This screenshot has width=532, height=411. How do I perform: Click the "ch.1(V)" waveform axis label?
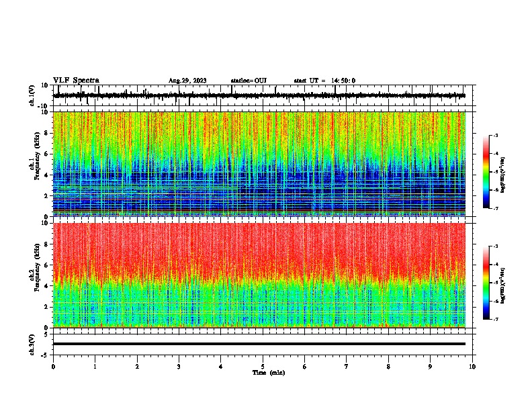click(32, 95)
